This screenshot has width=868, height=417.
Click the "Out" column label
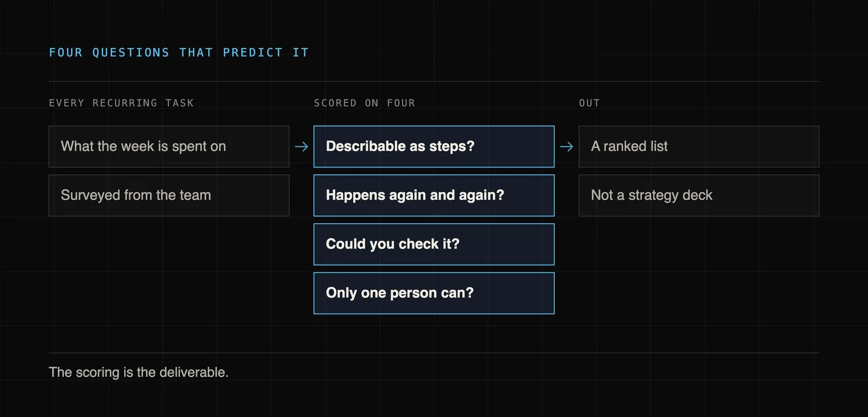tap(590, 103)
